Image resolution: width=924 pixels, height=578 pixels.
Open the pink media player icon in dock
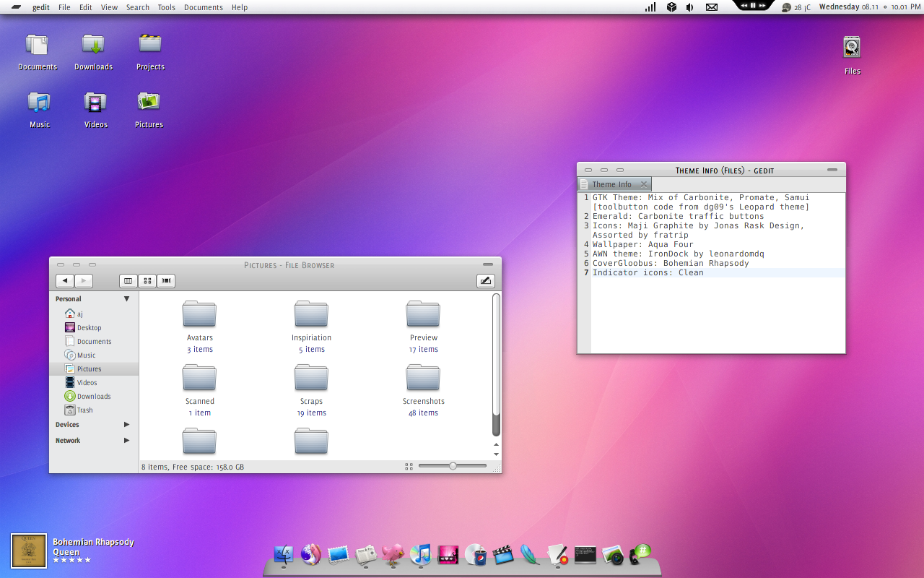448,554
